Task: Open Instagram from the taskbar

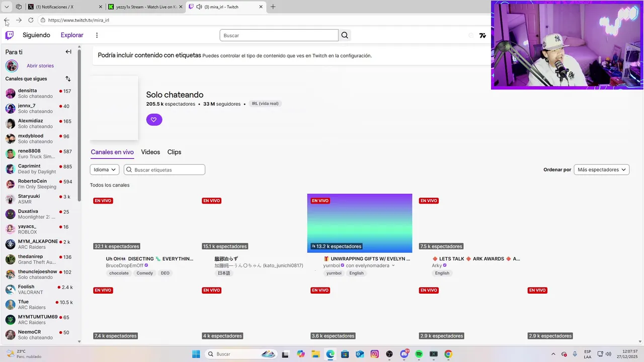Action: (x=374, y=354)
